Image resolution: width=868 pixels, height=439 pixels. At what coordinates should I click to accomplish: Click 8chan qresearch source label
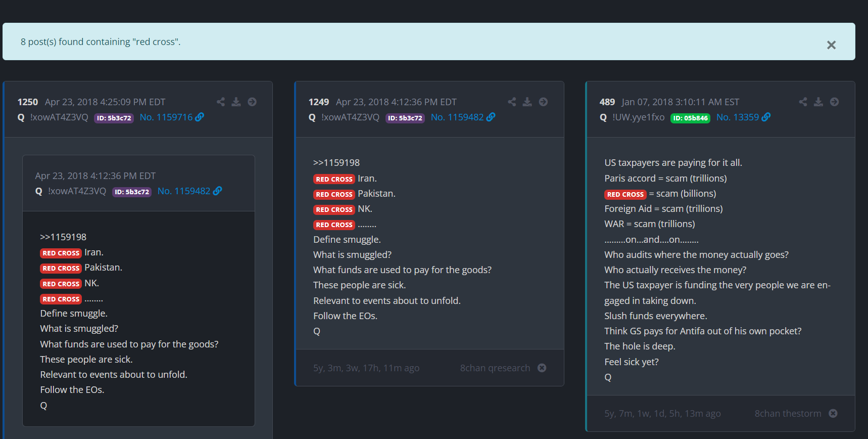click(495, 368)
